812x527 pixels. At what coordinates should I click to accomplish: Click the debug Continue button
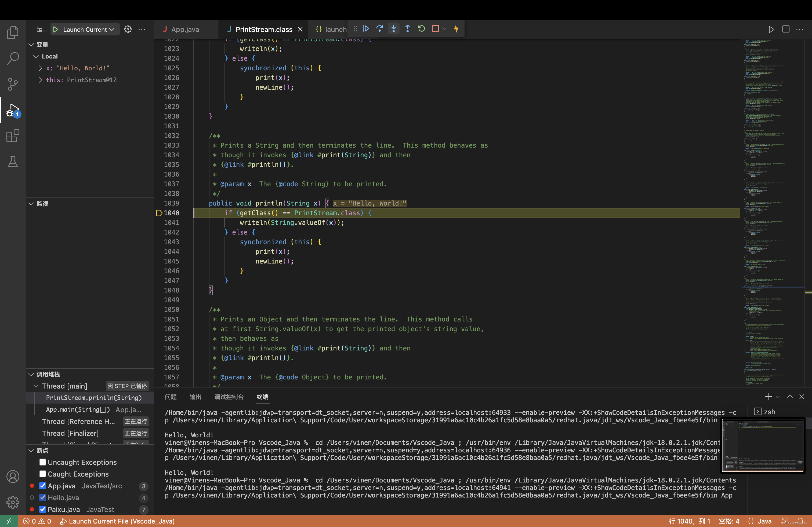366,29
